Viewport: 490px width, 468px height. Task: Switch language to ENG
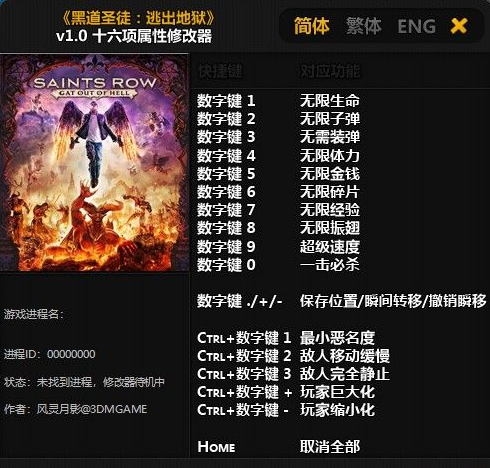click(x=417, y=26)
